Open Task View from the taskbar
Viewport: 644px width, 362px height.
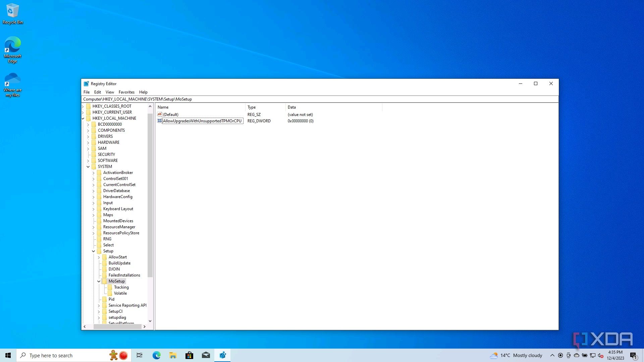point(139,355)
